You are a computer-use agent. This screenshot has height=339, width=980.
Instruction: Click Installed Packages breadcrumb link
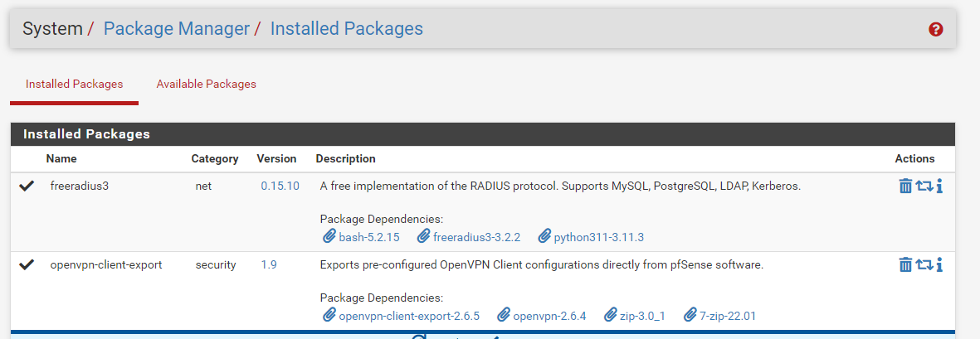pos(346,29)
